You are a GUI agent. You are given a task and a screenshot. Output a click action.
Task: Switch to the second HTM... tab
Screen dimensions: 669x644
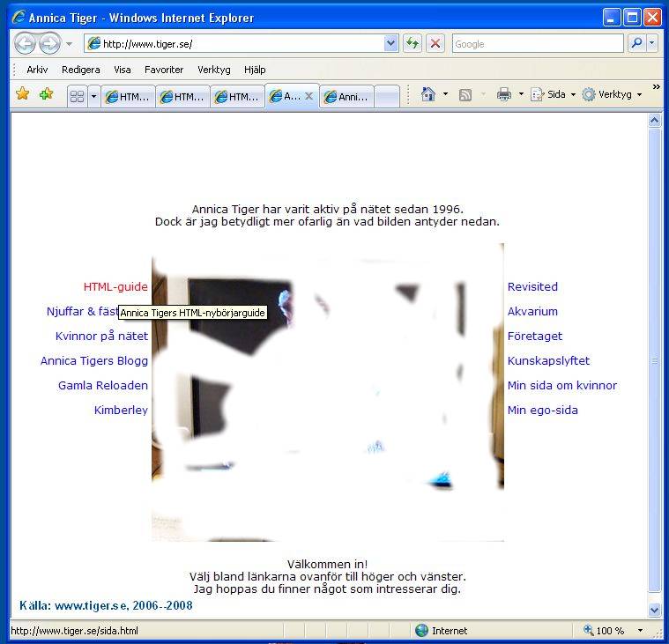click(x=182, y=97)
